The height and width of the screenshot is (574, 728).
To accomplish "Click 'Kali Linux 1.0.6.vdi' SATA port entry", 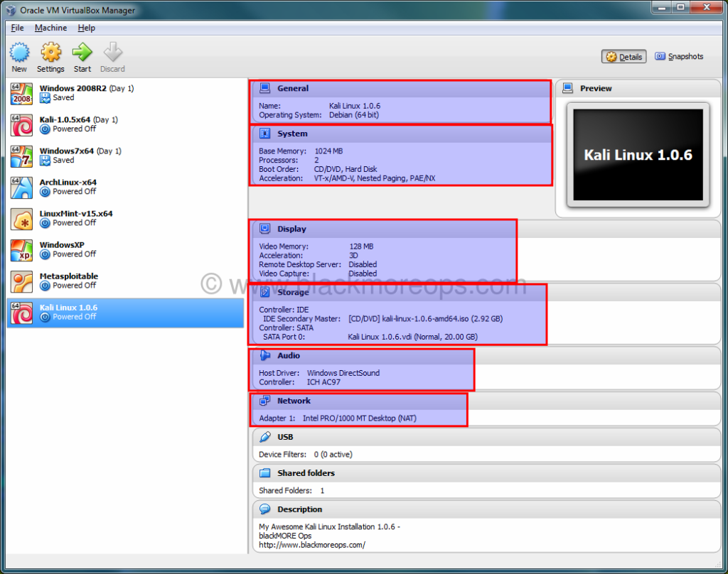I will pyautogui.click(x=413, y=337).
